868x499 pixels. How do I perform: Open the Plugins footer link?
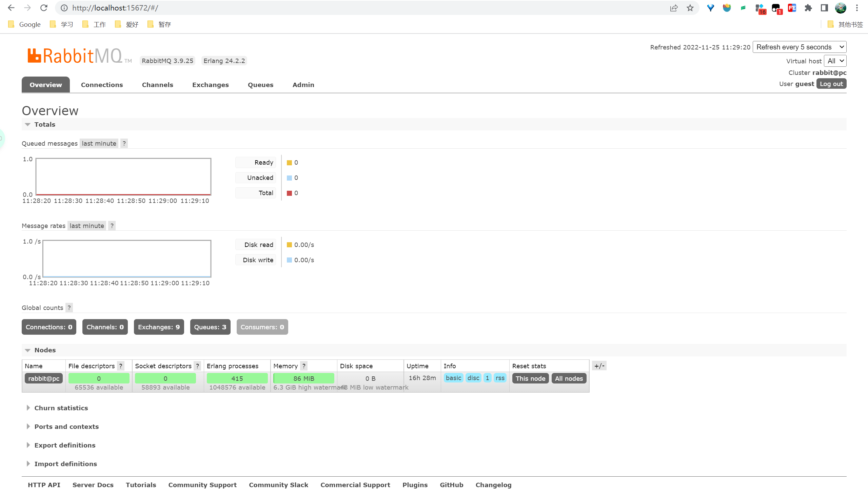(415, 485)
